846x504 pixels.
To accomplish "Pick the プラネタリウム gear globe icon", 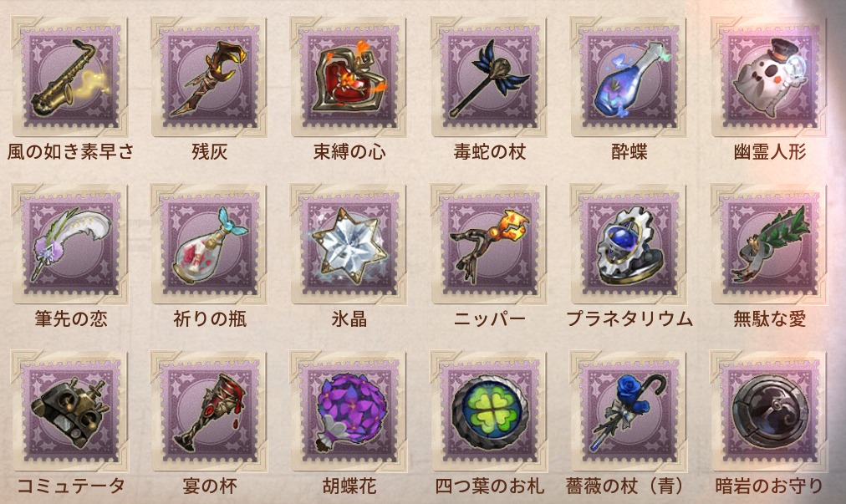I will (629, 244).
